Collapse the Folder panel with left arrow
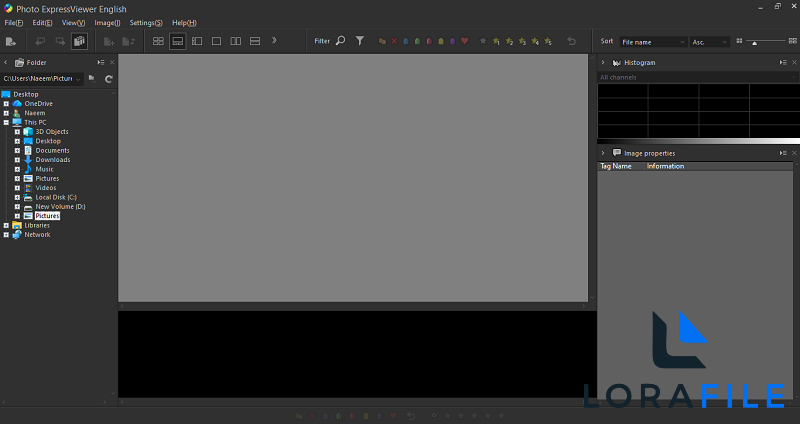This screenshot has width=800, height=424. 6,62
